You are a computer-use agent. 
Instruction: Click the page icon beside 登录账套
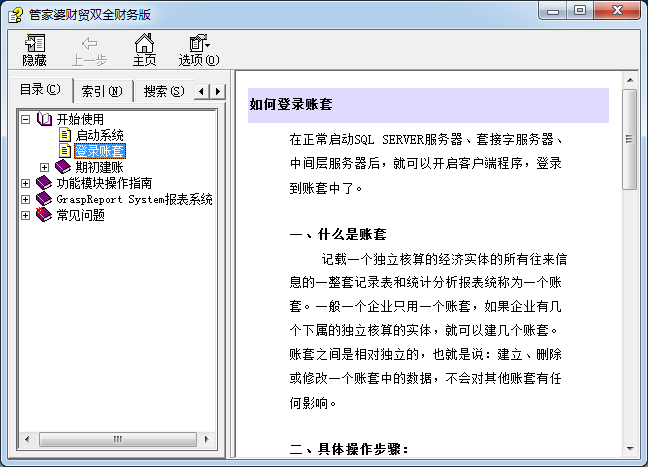65,150
